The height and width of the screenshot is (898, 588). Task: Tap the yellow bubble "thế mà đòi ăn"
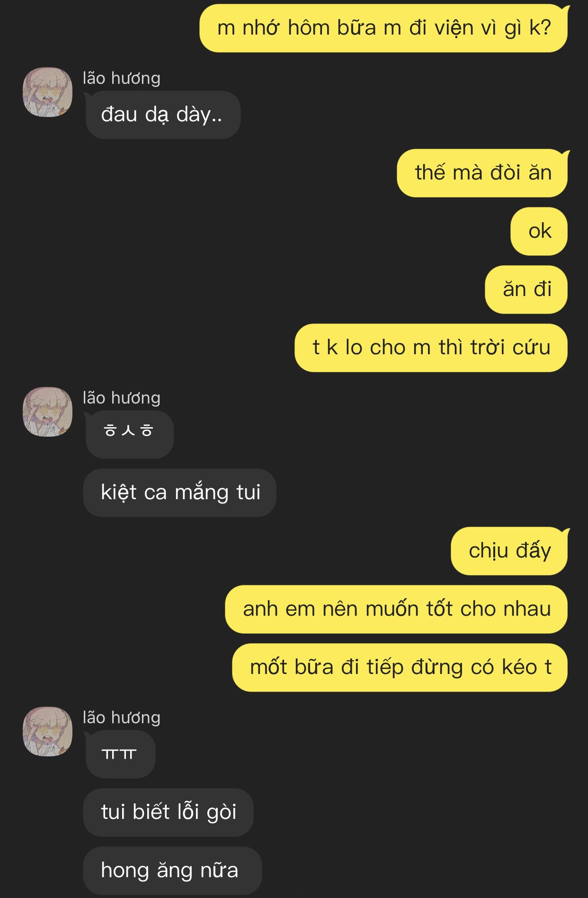pyautogui.click(x=483, y=173)
